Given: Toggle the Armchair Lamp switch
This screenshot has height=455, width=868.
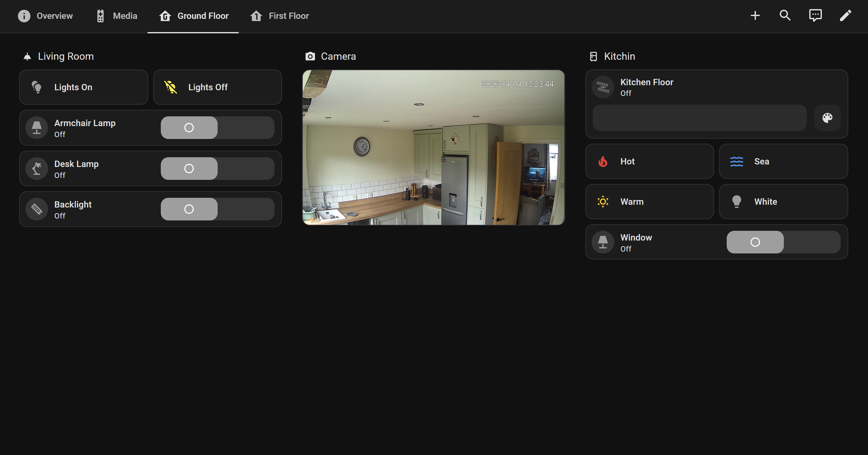Looking at the screenshot, I should 189,127.
